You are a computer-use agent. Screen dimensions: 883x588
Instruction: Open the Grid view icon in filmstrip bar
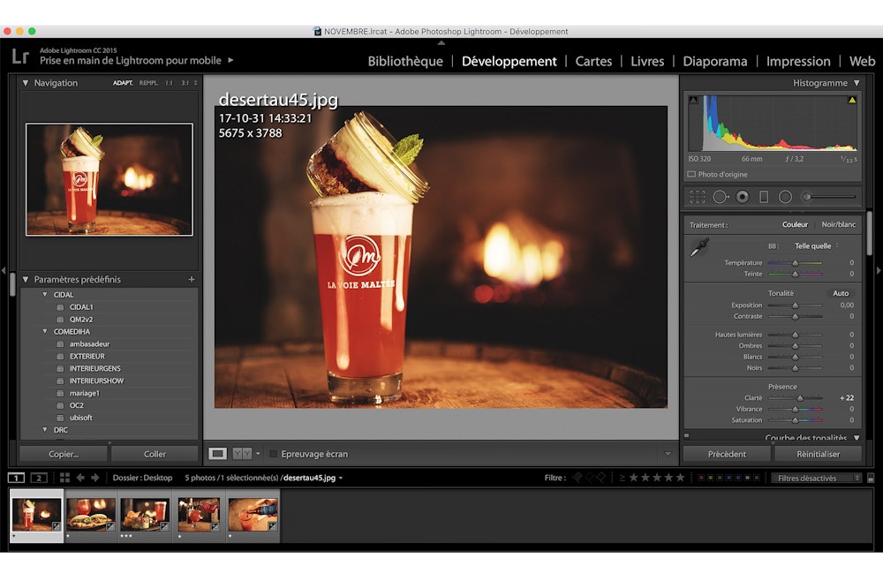coord(64,478)
